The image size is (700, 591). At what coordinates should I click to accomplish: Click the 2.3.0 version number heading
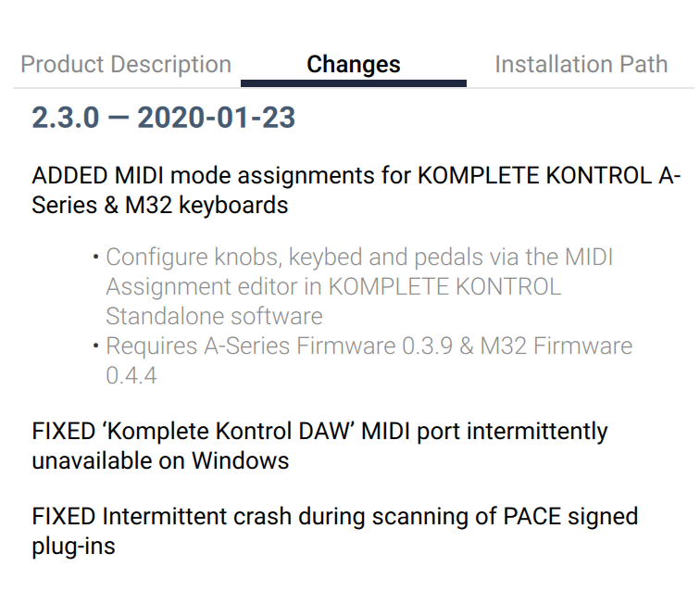click(x=65, y=118)
